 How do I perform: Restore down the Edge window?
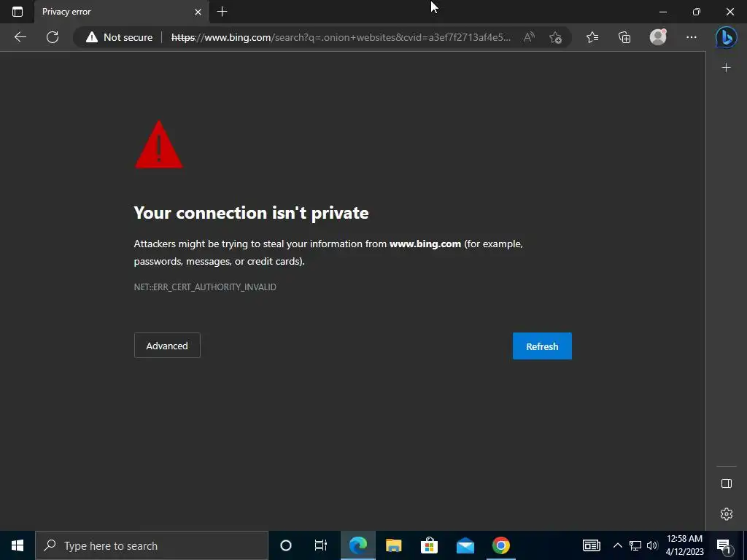(x=697, y=12)
